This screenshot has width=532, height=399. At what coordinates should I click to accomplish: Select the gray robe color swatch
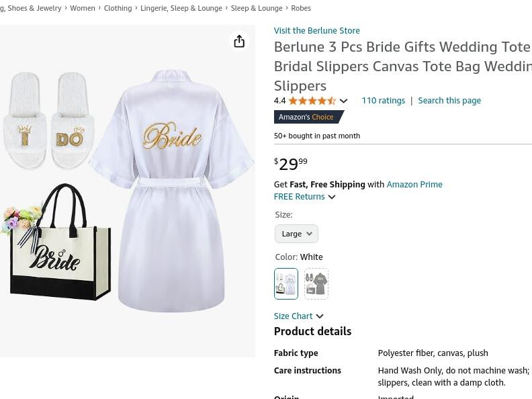point(316,283)
